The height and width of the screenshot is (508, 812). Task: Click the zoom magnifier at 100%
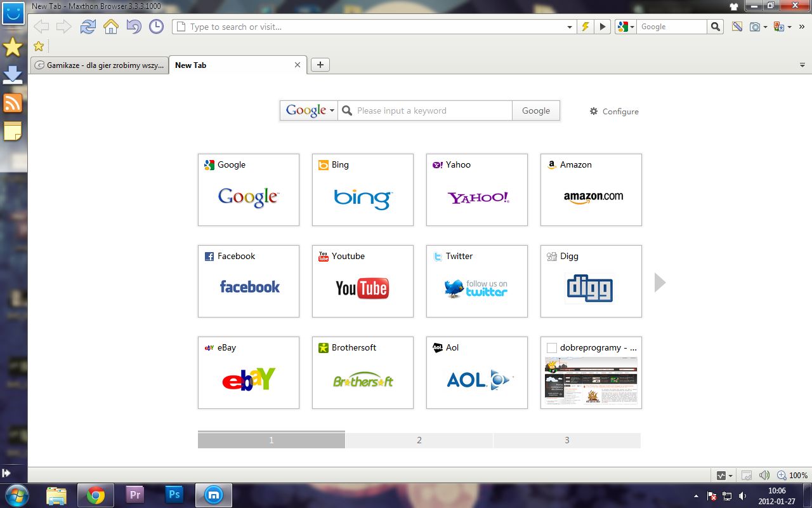coord(782,476)
